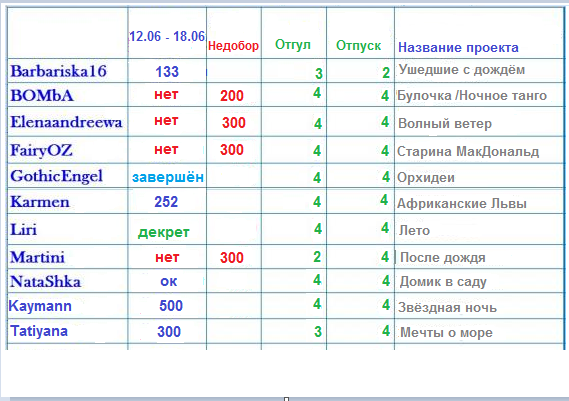Click project 'Ушедшие с дождём'
This screenshot has width=569, height=401.
(462, 70)
